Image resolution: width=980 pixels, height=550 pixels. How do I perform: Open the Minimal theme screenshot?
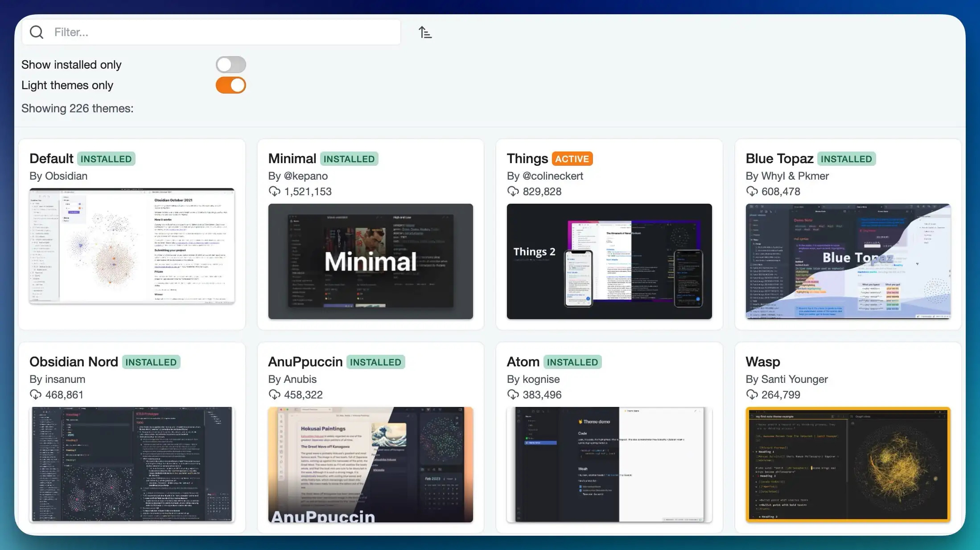[x=371, y=261]
